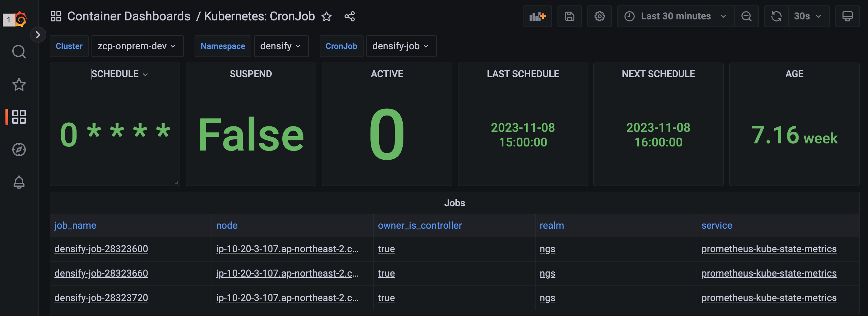Click 'true' in densify-job-28323660 row
Image resolution: width=868 pixels, height=316 pixels.
point(386,274)
